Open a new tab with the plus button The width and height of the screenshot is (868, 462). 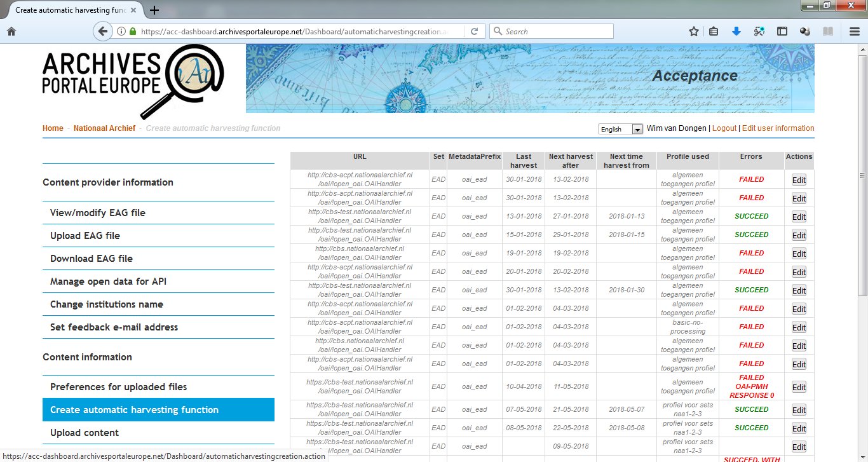[x=154, y=10]
